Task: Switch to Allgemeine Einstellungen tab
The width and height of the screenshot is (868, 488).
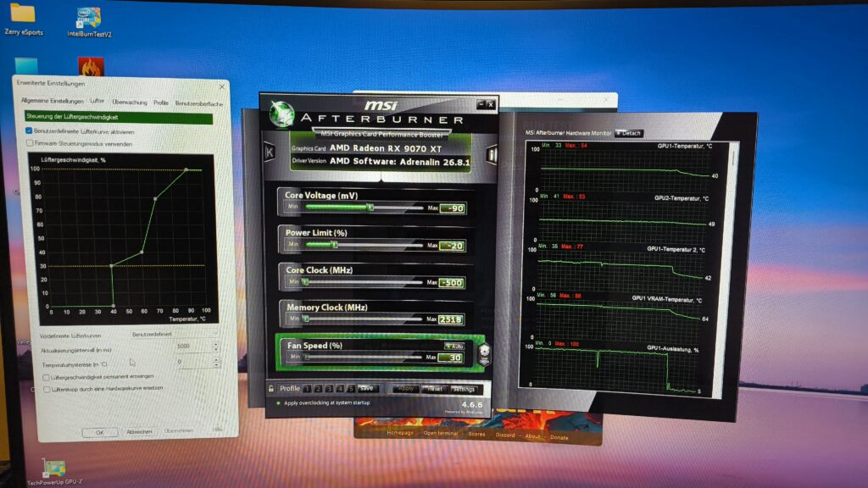Action: point(52,101)
